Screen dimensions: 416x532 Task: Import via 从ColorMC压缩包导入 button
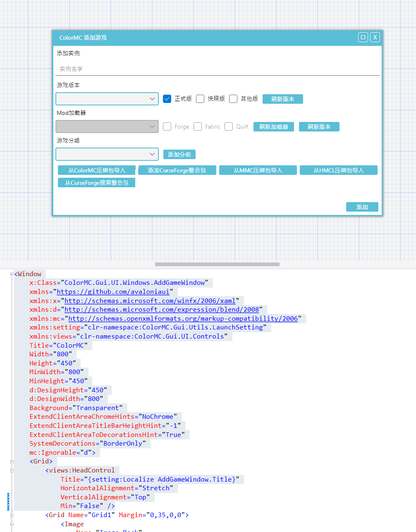point(96,169)
